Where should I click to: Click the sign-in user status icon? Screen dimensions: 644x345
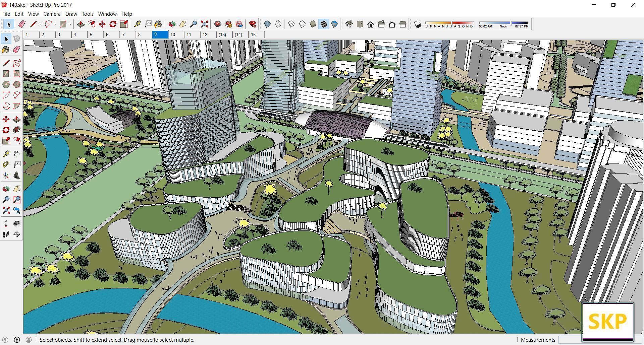coord(29,340)
